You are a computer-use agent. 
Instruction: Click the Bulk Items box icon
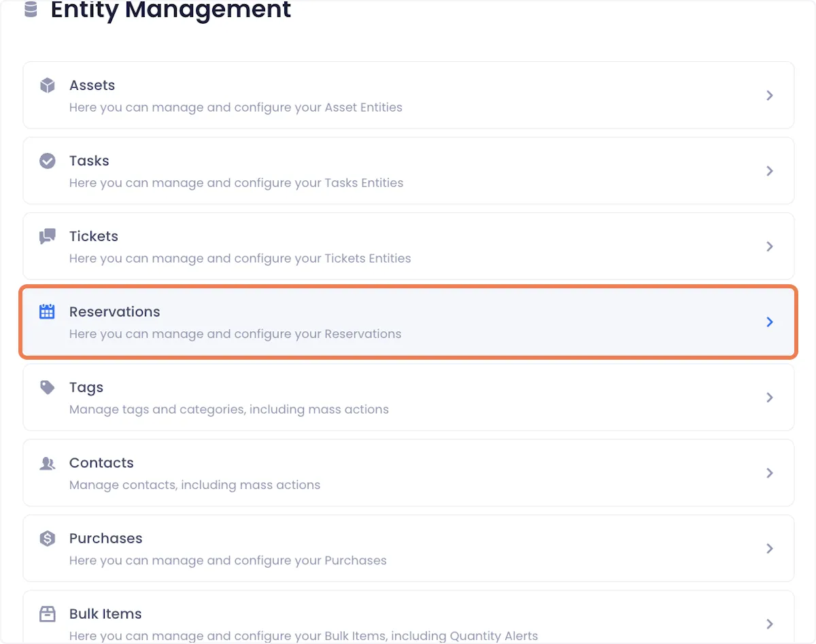(x=47, y=614)
